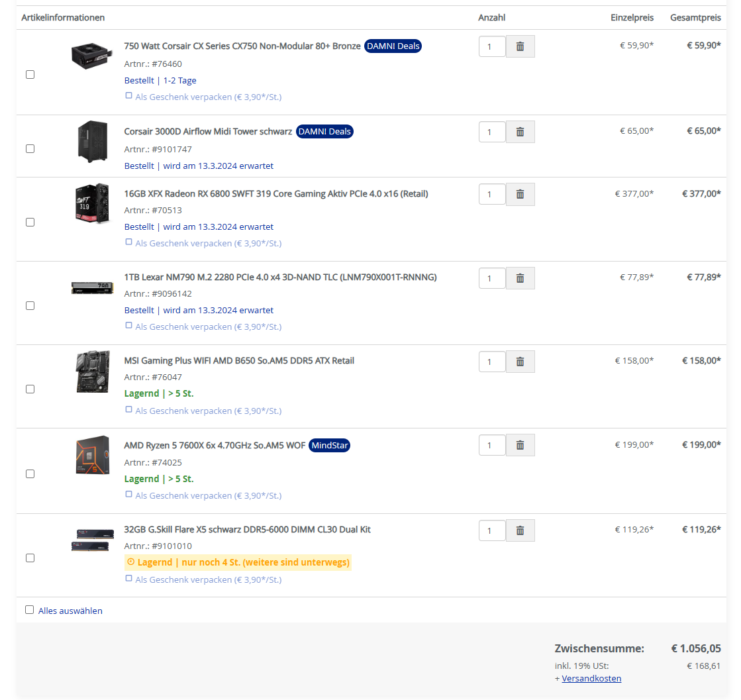Click the DAMNI Deals badge on Corsair CX750
Screen dimensions: 741x700
coord(393,46)
